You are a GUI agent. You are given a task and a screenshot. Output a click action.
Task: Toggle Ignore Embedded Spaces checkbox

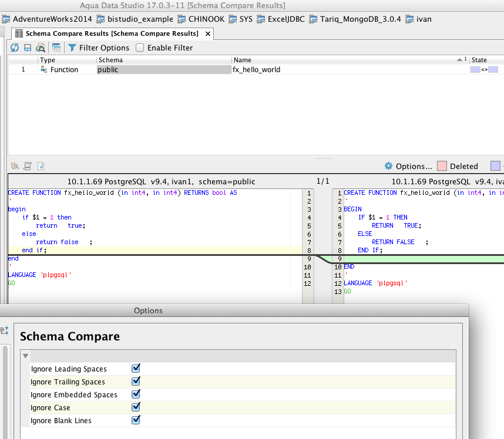tap(136, 394)
